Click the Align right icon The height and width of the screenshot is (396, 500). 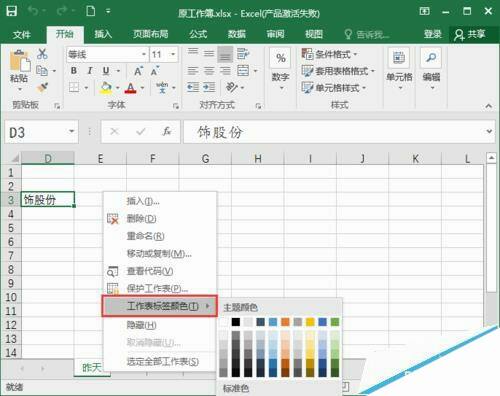(x=225, y=71)
